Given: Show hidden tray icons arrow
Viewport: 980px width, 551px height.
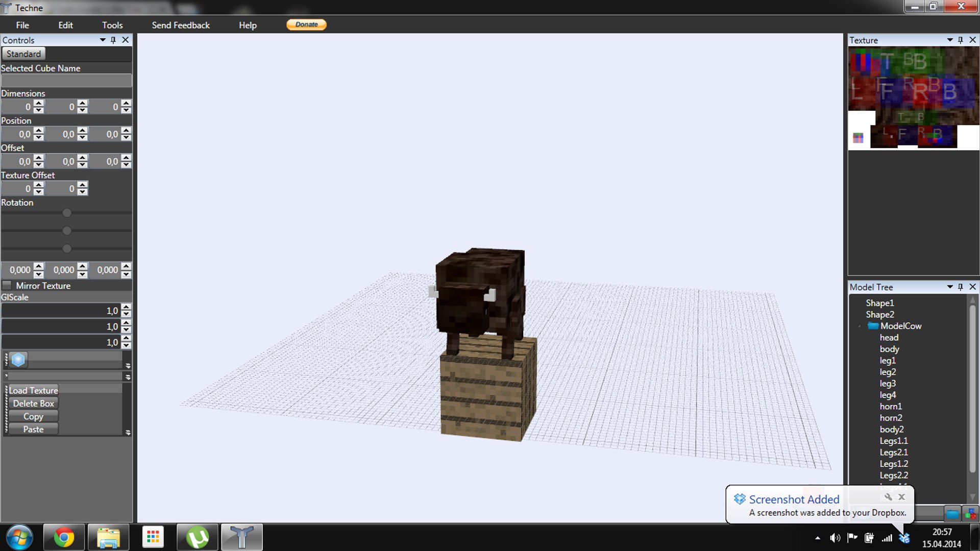Looking at the screenshot, I should click(x=818, y=538).
